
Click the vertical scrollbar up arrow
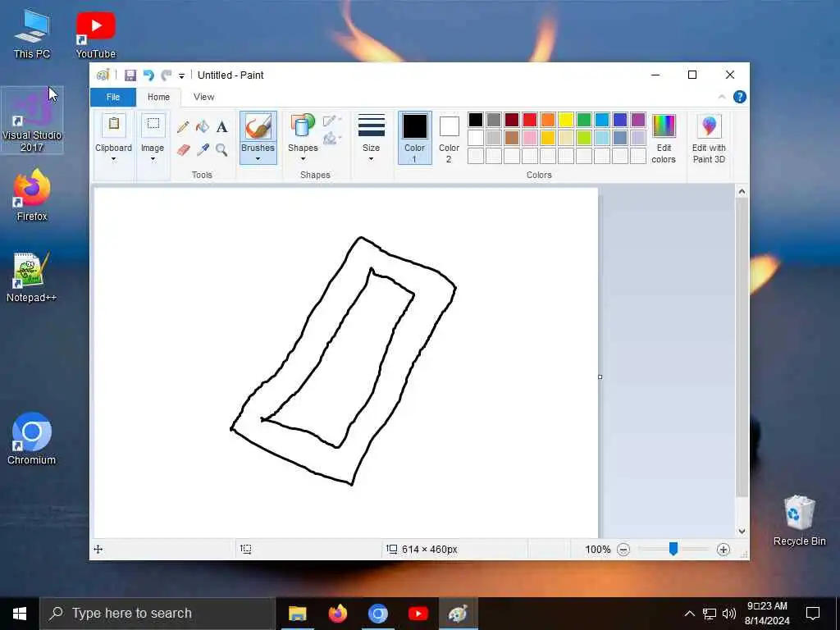click(742, 191)
